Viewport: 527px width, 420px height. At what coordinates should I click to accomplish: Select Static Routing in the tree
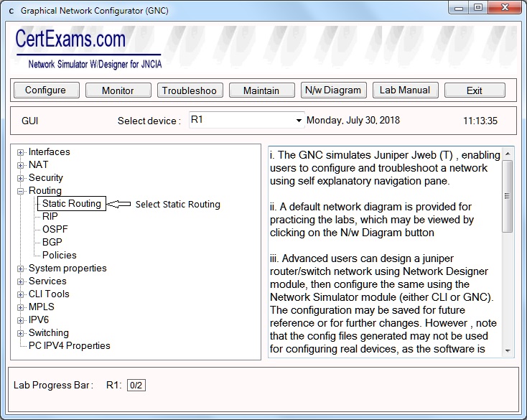point(72,204)
